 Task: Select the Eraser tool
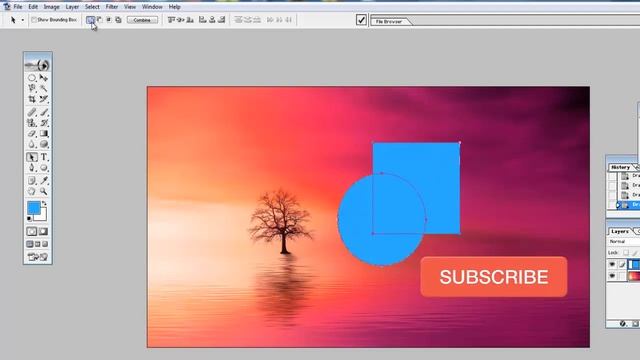pyautogui.click(x=32, y=133)
